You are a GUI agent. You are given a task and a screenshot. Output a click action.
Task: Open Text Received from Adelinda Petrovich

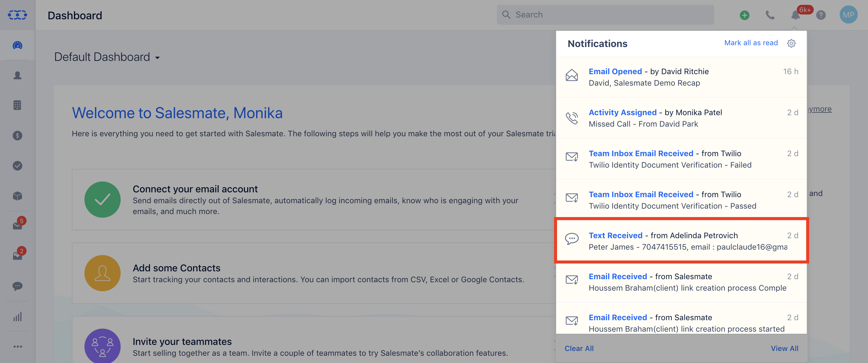point(681,241)
